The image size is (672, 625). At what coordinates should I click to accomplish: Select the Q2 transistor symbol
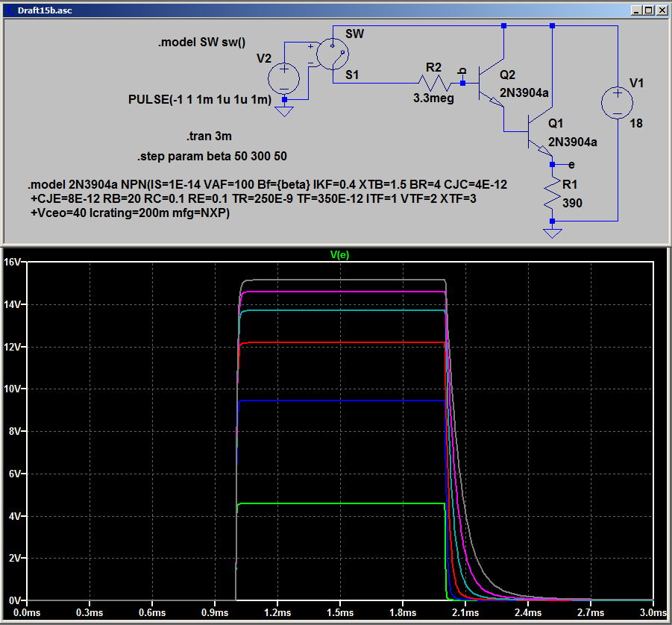(491, 84)
